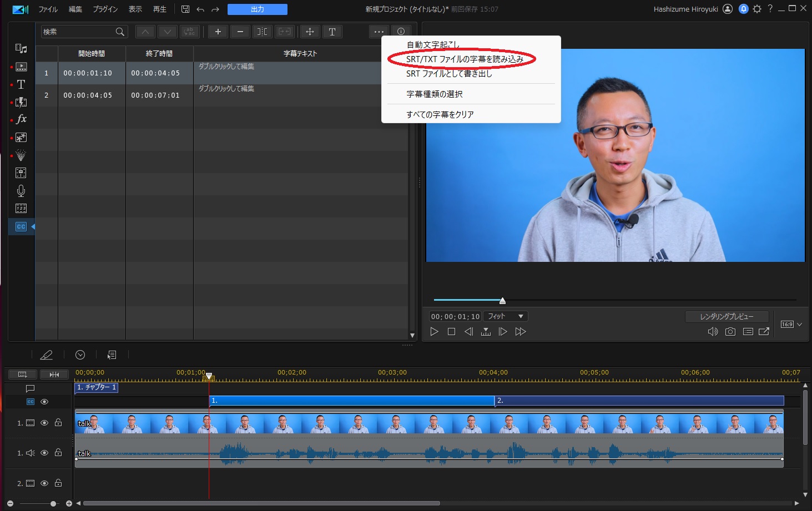Click the 出力 button

(258, 9)
